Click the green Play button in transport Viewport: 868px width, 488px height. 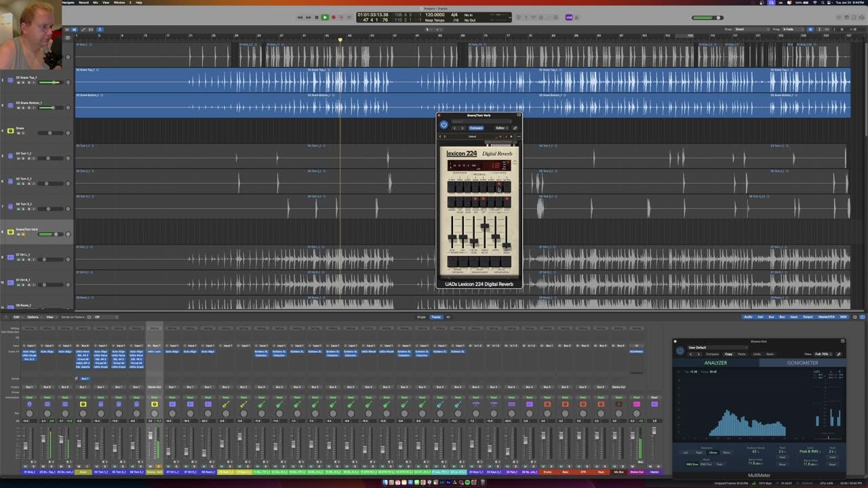324,17
